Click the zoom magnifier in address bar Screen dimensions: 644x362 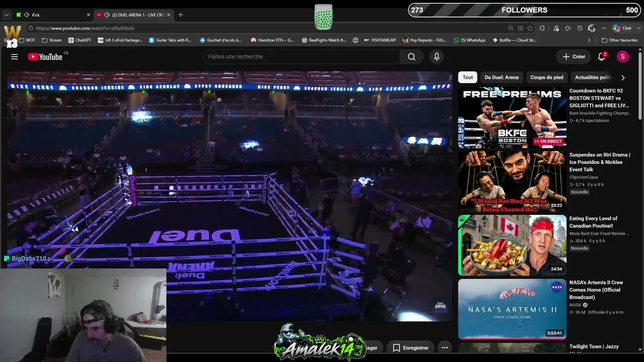(511, 28)
